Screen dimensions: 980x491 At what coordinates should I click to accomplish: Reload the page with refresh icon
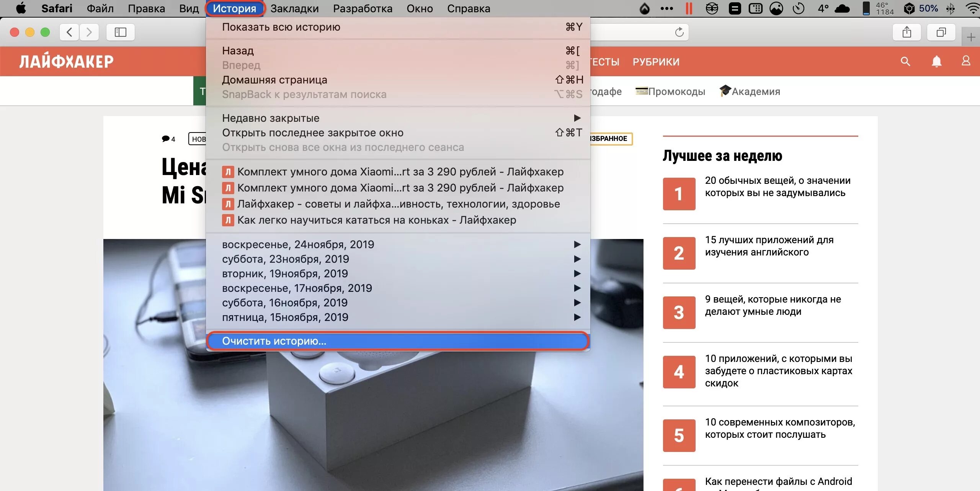click(679, 32)
